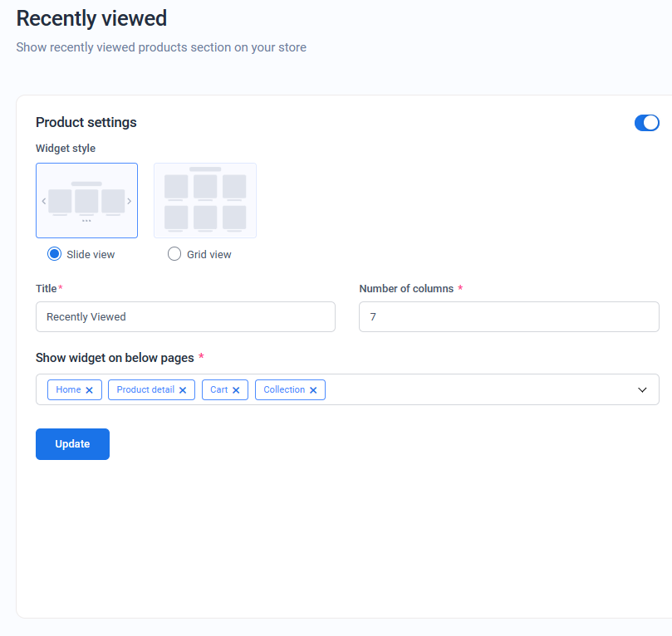The image size is (672, 636).
Task: Expand the pages dropdown chevron
Action: pyautogui.click(x=642, y=389)
